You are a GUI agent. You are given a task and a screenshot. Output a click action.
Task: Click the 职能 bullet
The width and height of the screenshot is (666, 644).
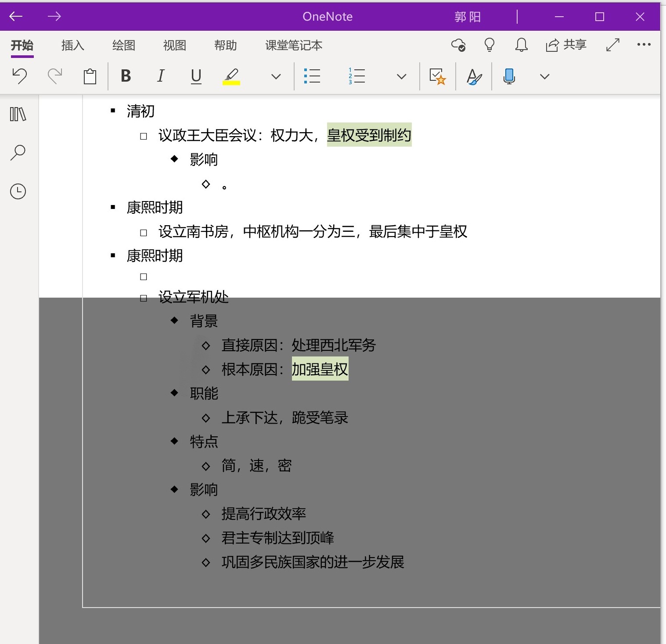pos(204,393)
